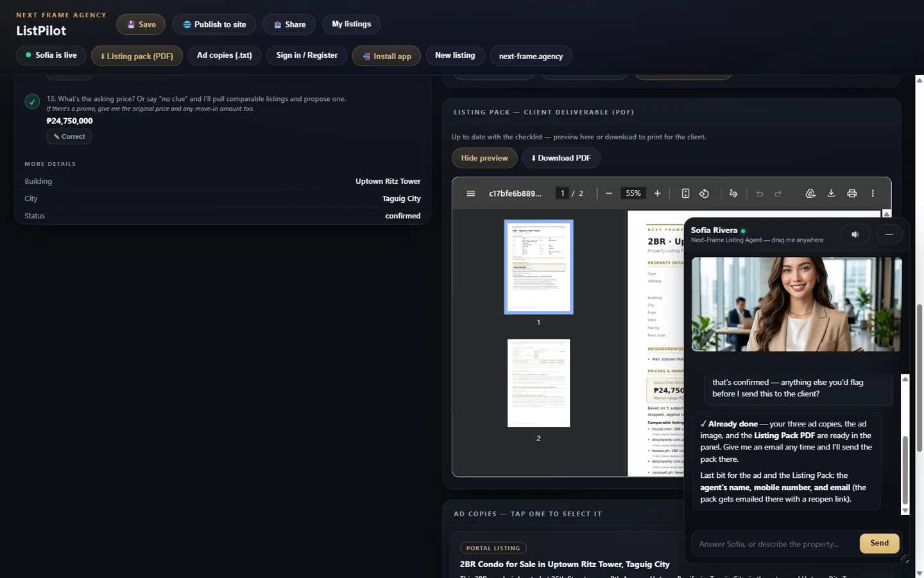Select the draw annotation tool in PDF toolbar
This screenshot has width=924, height=578.
tap(733, 193)
